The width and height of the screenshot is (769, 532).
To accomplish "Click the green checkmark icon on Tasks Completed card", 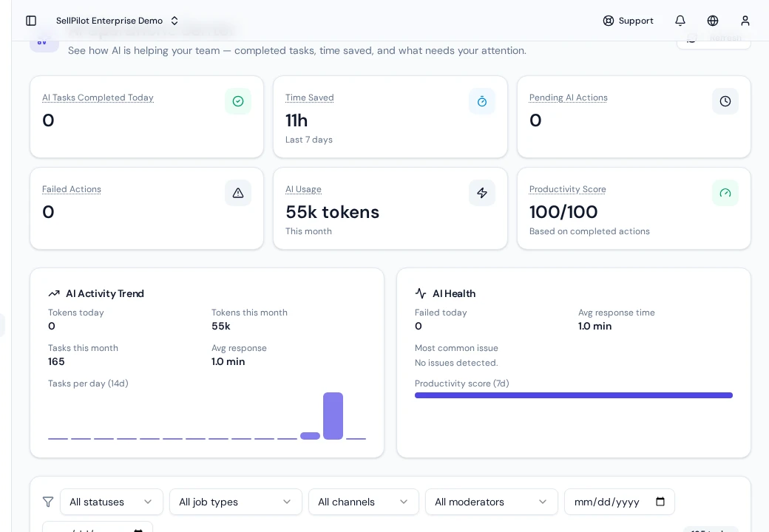I will click(238, 101).
